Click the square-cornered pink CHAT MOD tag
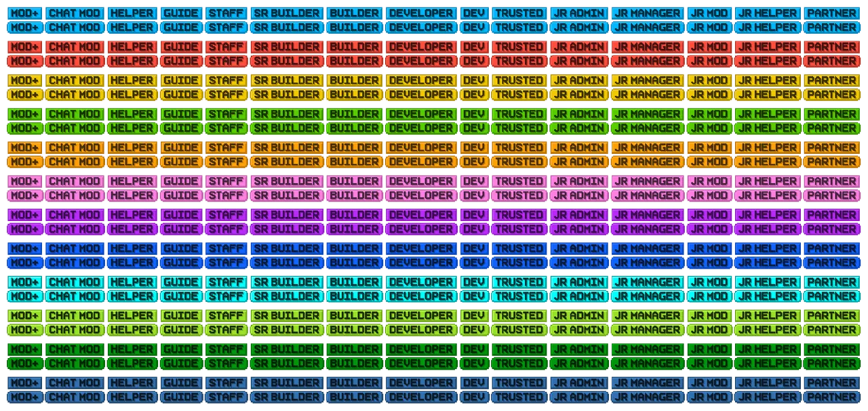This screenshot has width=868, height=411. [75, 181]
